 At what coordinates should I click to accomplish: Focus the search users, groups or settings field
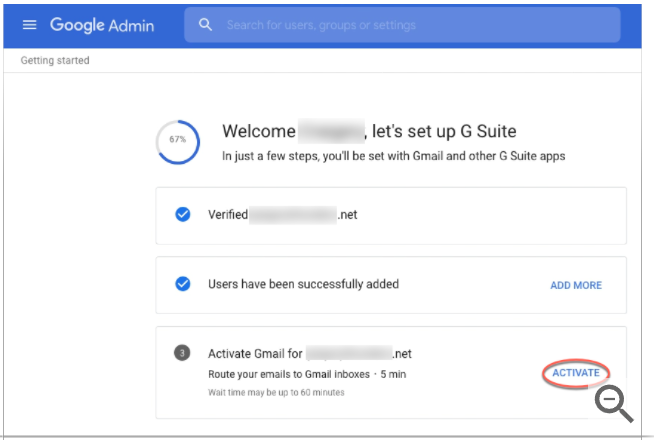tap(402, 25)
